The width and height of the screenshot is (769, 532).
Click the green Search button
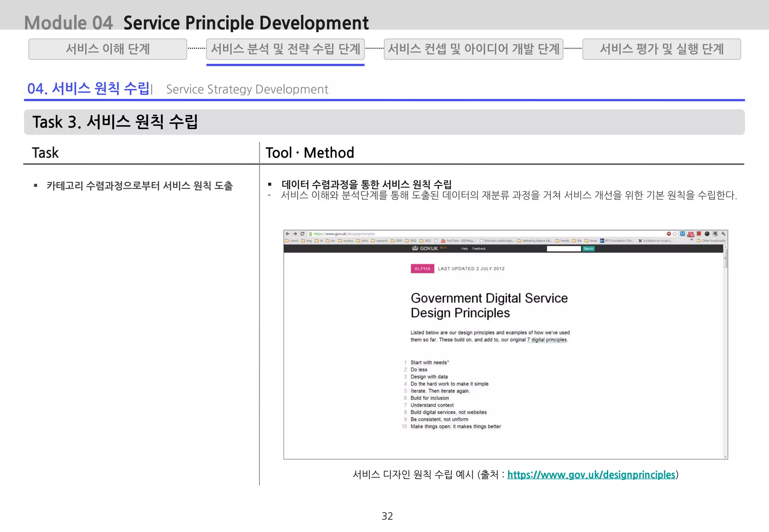tap(588, 248)
